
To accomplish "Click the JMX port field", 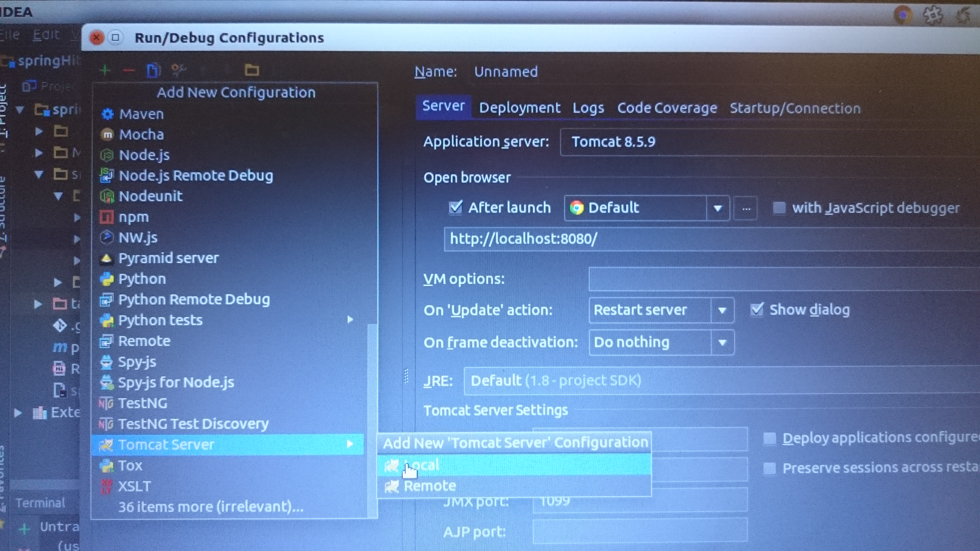I will (640, 500).
